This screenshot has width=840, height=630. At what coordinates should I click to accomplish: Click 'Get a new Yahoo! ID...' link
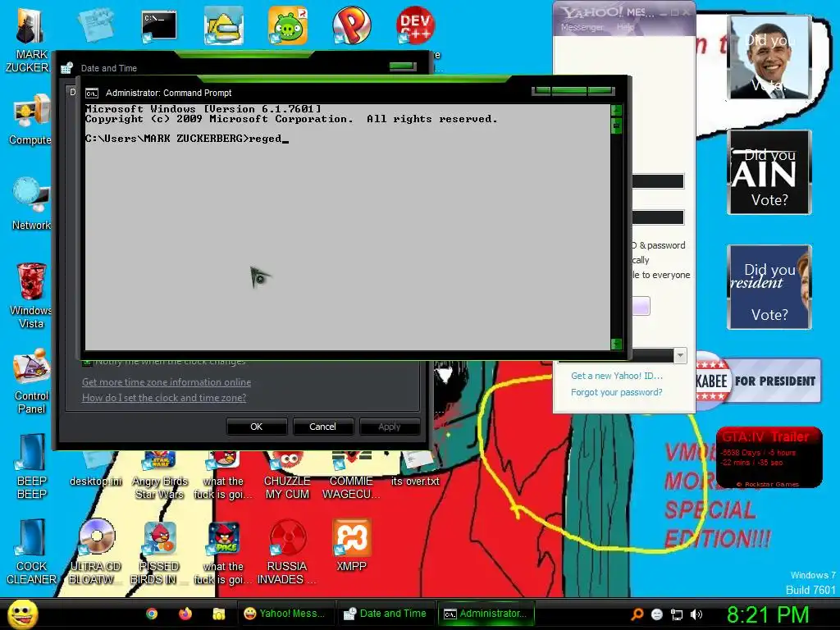click(x=617, y=376)
